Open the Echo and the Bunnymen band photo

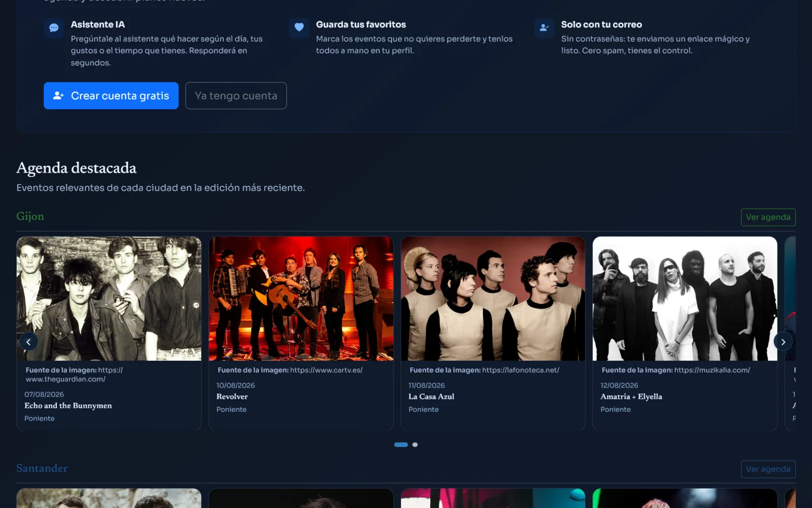109,299
